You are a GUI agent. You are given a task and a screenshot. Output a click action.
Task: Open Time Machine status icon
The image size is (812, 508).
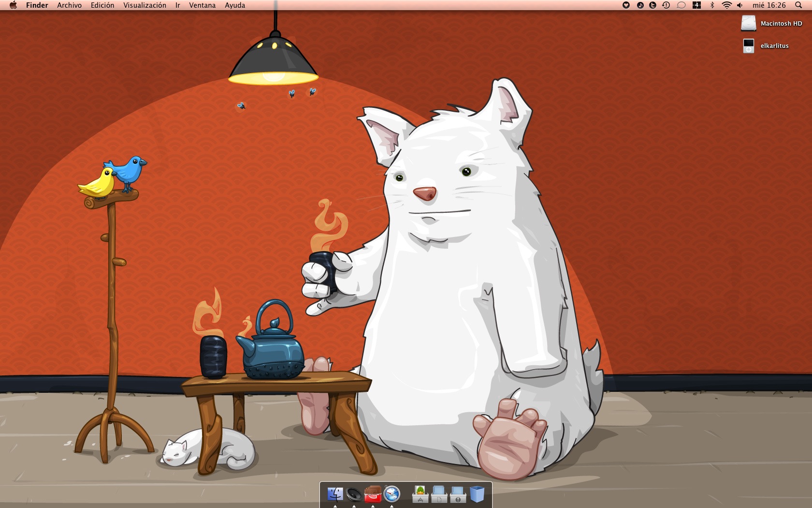tap(666, 5)
